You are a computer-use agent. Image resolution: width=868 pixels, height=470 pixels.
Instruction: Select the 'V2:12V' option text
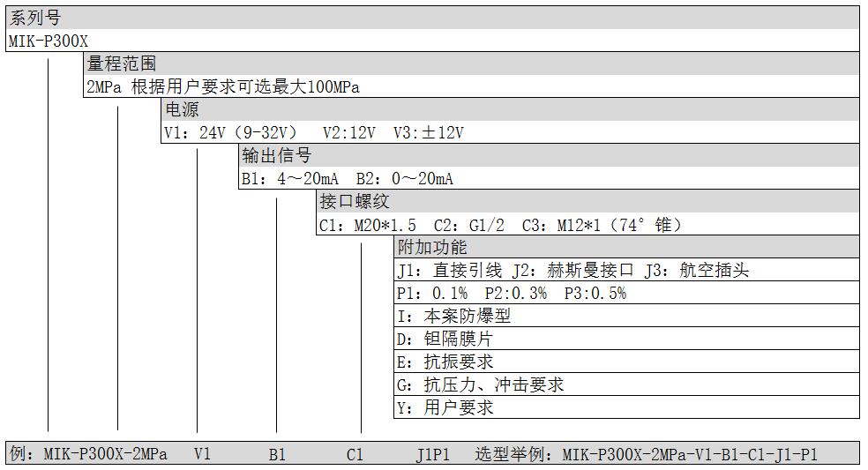(349, 133)
